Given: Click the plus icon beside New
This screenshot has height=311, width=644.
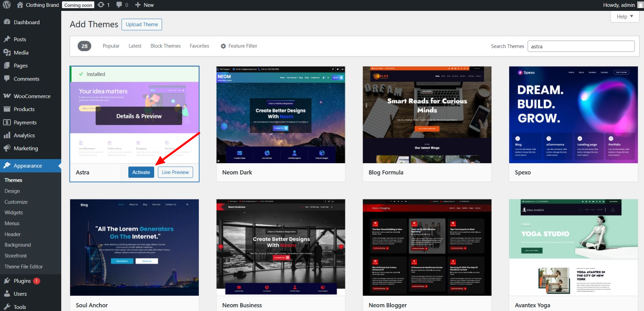Looking at the screenshot, I should pyautogui.click(x=138, y=5).
